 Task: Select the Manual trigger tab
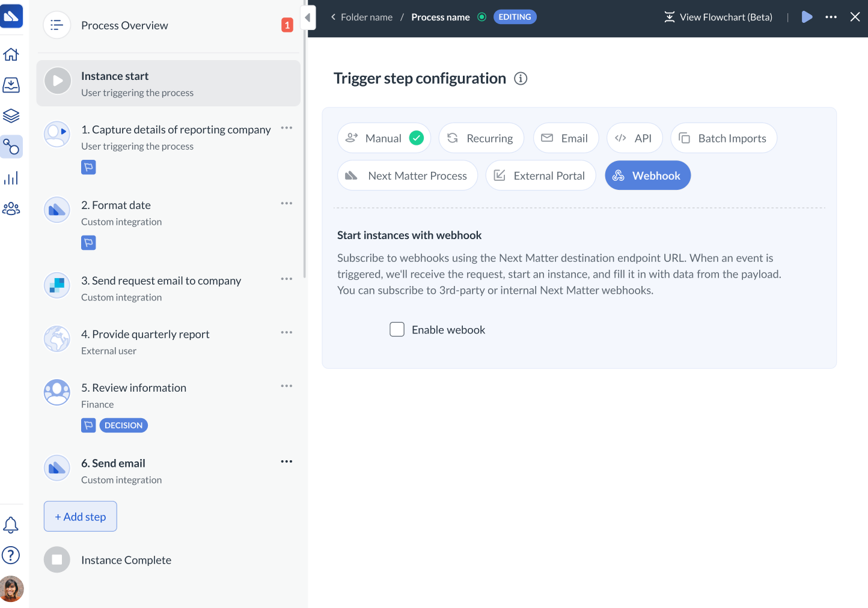click(384, 138)
